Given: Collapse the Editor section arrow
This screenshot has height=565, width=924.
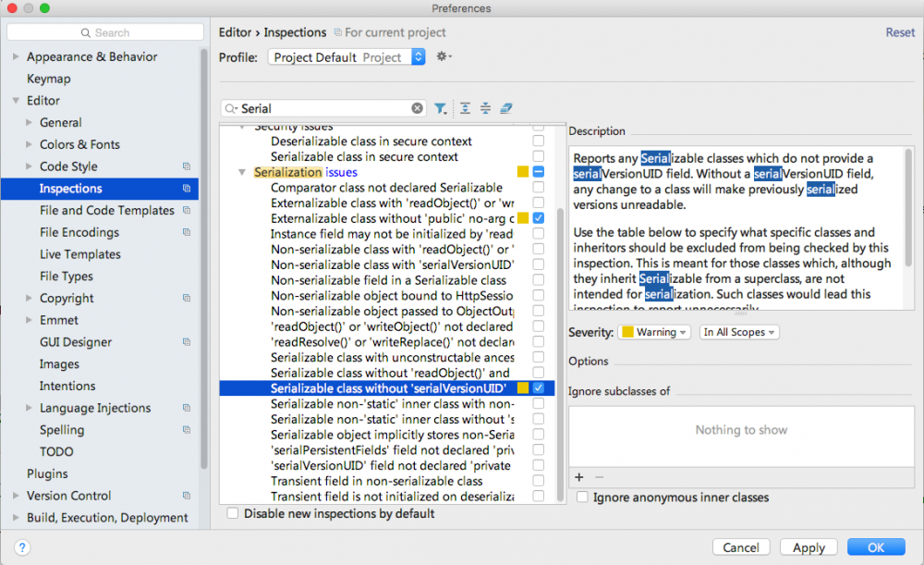Looking at the screenshot, I should 16,100.
